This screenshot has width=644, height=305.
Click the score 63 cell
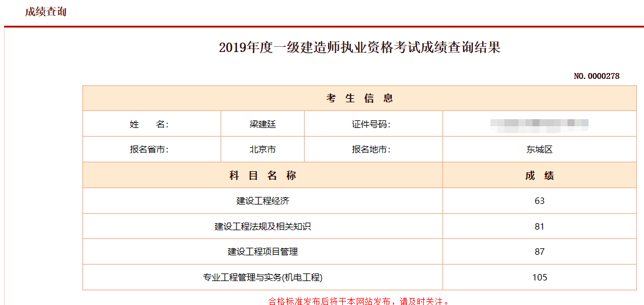coord(539,201)
